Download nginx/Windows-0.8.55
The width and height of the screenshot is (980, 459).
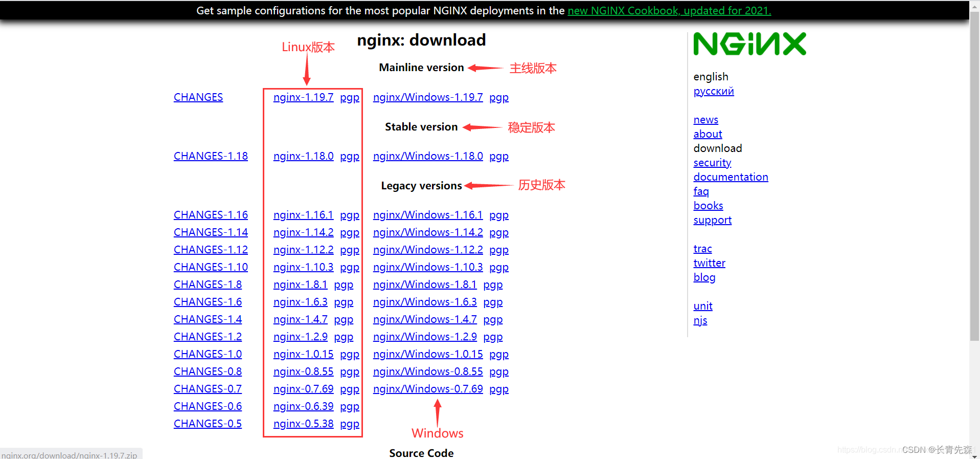coord(428,371)
